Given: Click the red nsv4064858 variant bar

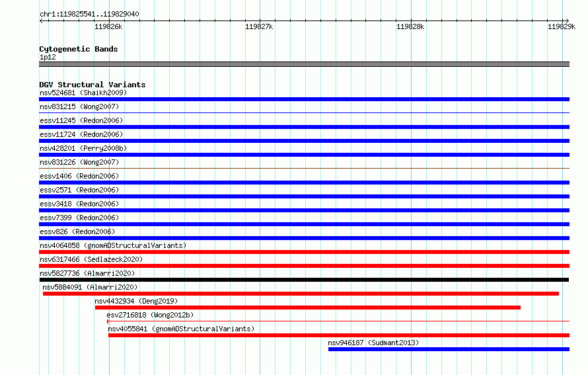Looking at the screenshot, I should 304,252.
